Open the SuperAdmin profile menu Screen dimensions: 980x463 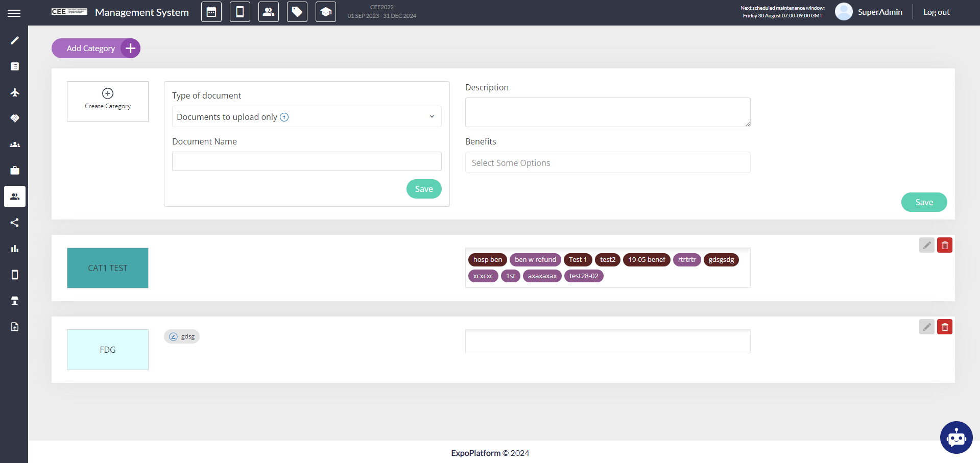(x=869, y=12)
